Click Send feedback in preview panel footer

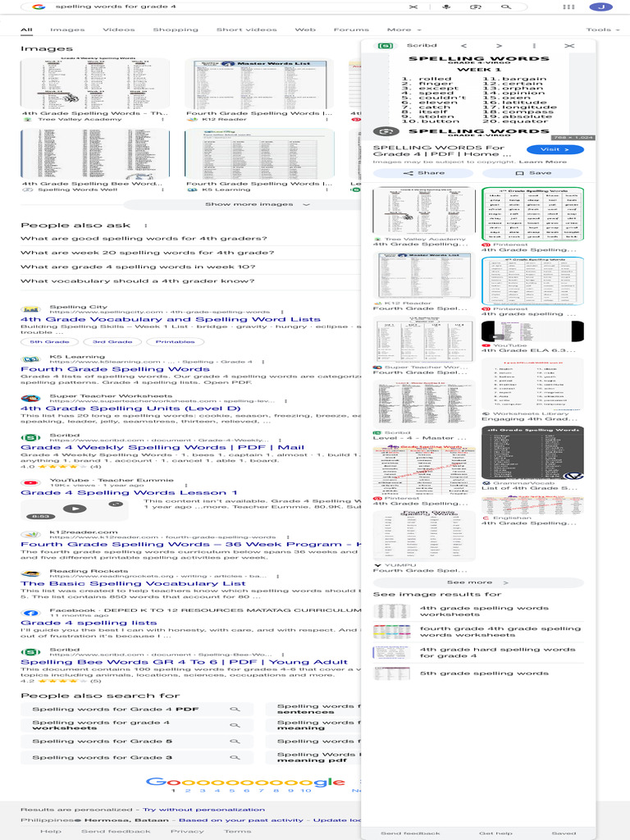(410, 833)
